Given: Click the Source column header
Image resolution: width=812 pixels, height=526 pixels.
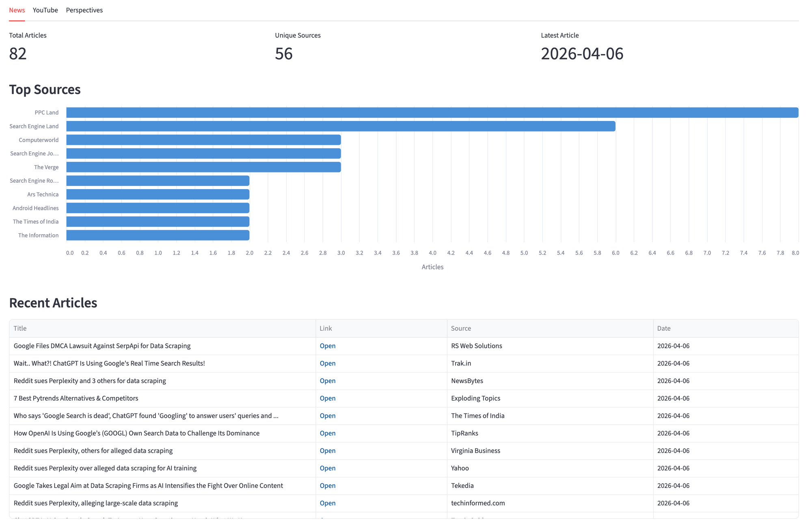Looking at the screenshot, I should point(461,328).
